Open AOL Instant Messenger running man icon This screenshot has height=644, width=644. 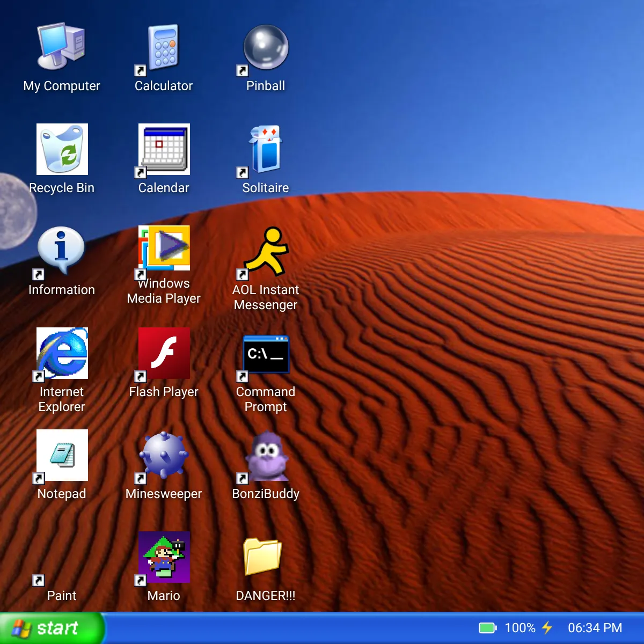pyautogui.click(x=266, y=251)
